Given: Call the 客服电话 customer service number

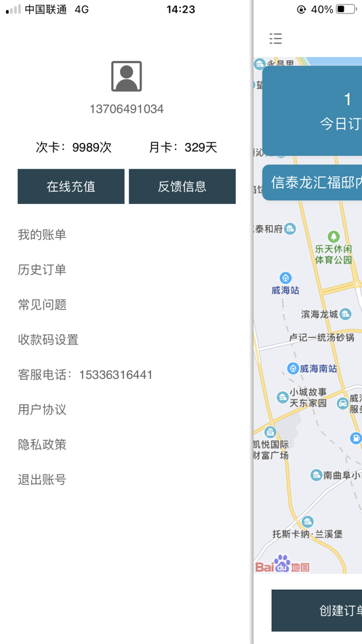Looking at the screenshot, I should [x=85, y=375].
